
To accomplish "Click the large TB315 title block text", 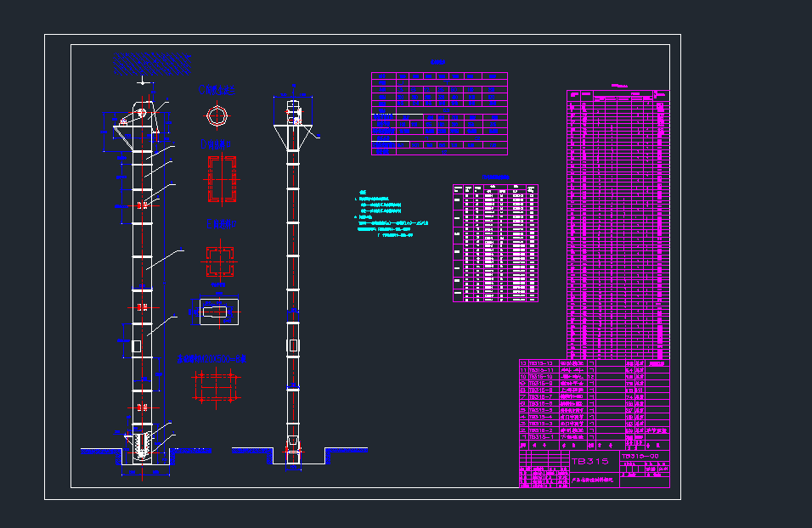I will click(x=590, y=462).
